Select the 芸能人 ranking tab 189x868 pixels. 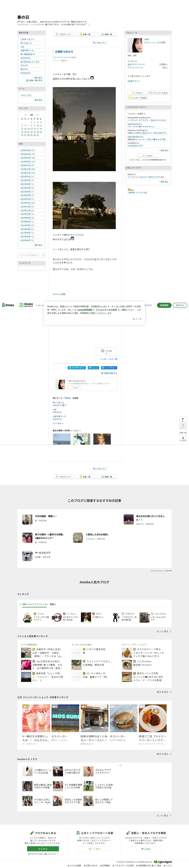click(53, 604)
